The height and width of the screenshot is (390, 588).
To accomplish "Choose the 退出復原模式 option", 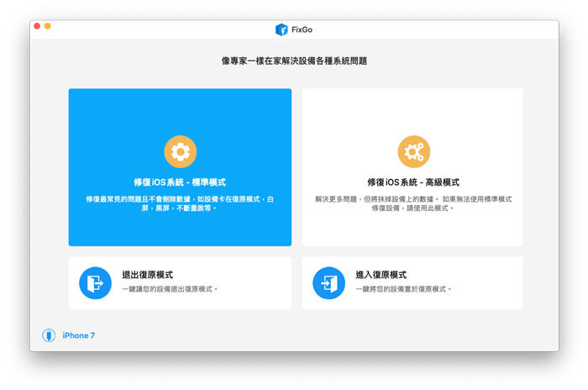I will [x=148, y=275].
